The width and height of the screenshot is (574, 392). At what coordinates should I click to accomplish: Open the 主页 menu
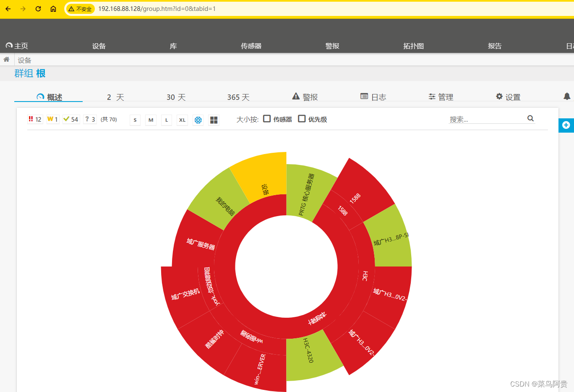pyautogui.click(x=17, y=46)
